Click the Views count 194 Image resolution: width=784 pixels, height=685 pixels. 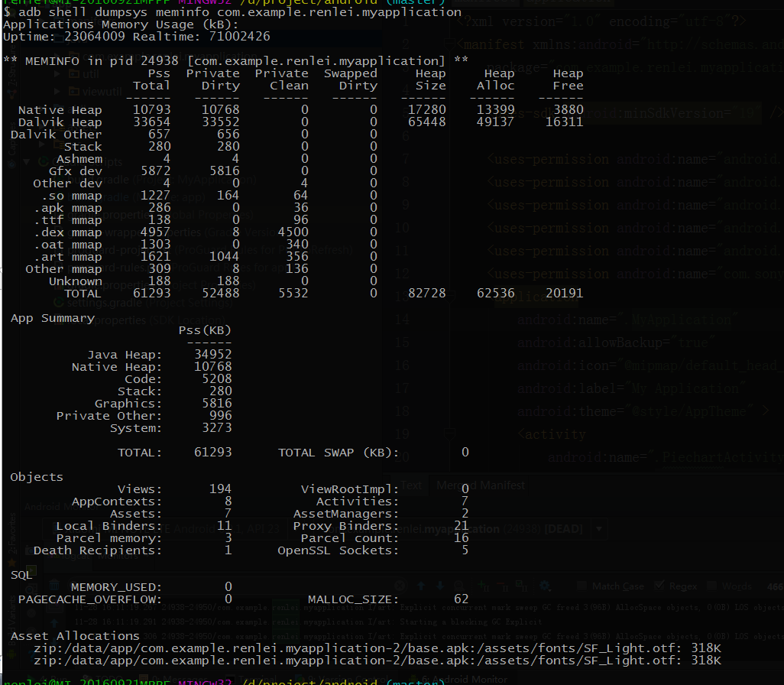(x=221, y=489)
